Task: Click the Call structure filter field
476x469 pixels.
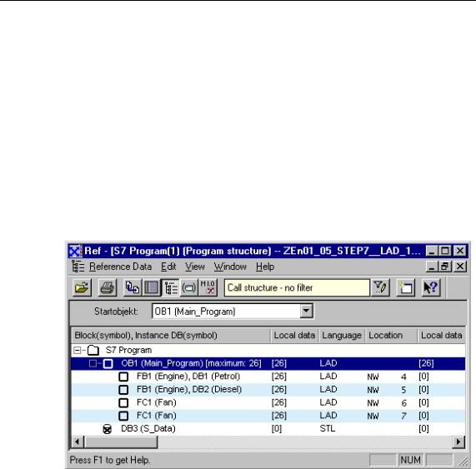Action: (x=297, y=287)
